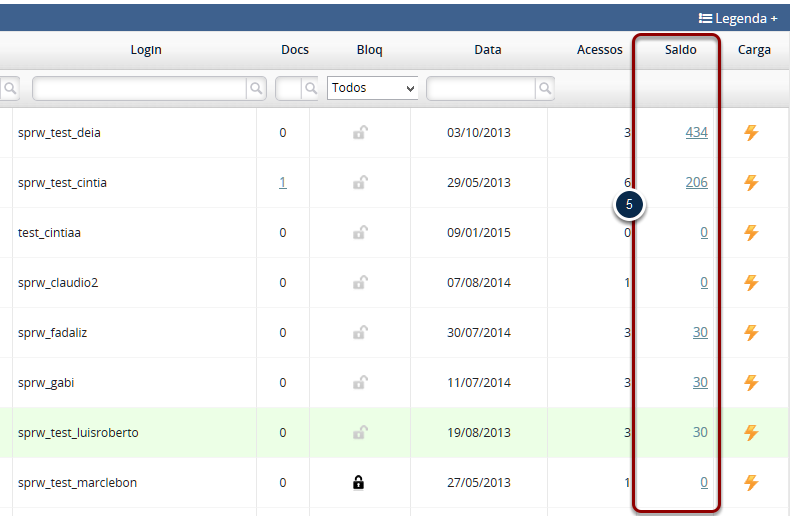Open the 434 saldo link

pos(696,133)
